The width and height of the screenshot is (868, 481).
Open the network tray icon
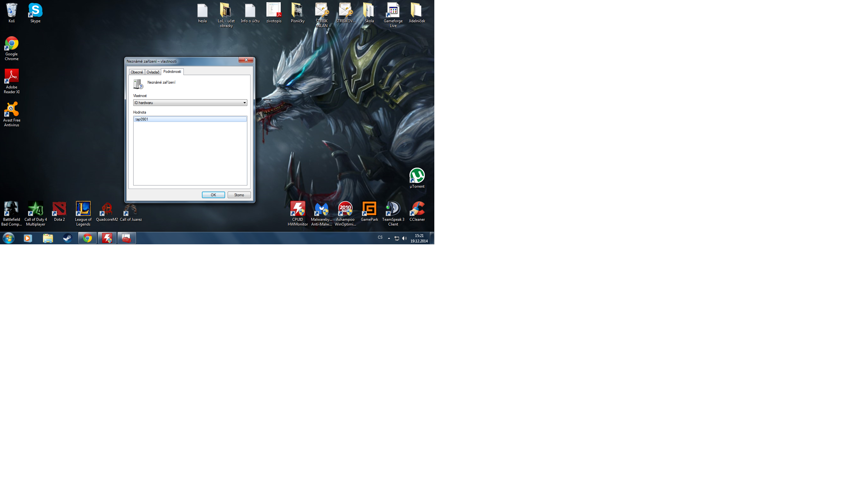[x=396, y=238]
